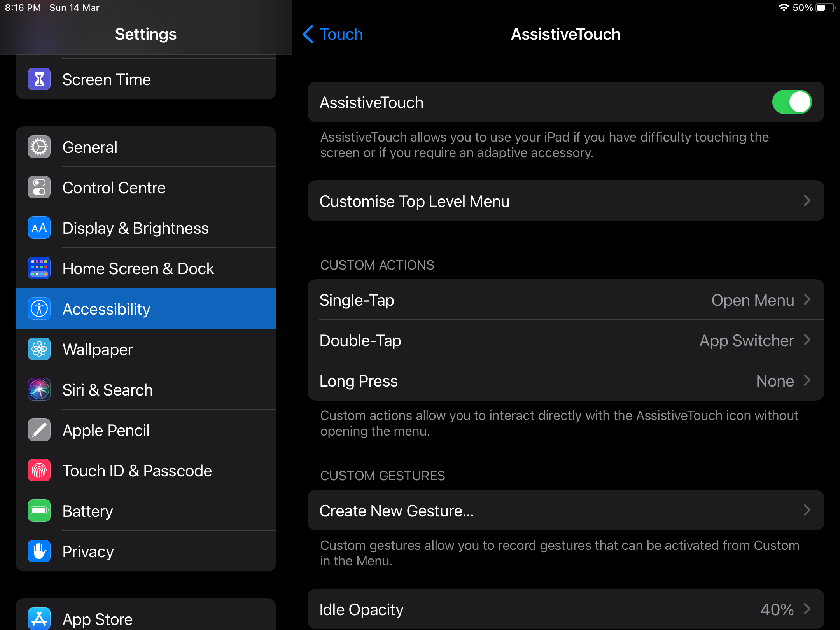Go back to Touch settings
This screenshot has width=840, height=630.
pyautogui.click(x=333, y=34)
